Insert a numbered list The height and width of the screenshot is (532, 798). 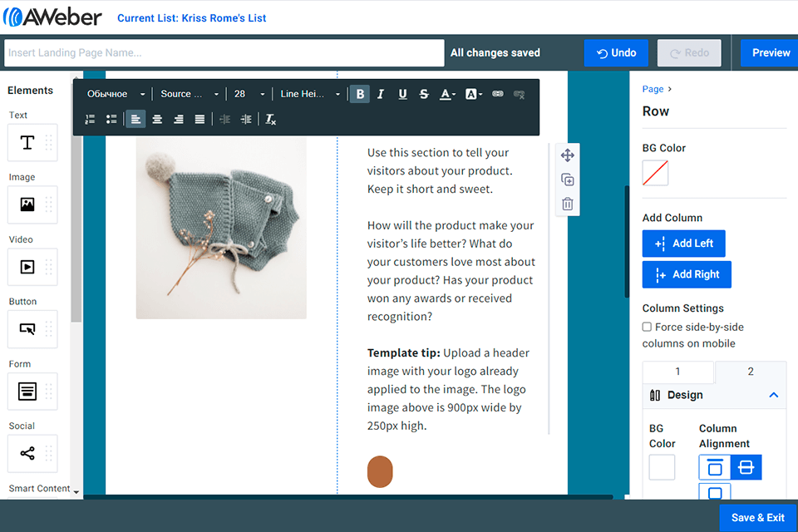point(90,119)
